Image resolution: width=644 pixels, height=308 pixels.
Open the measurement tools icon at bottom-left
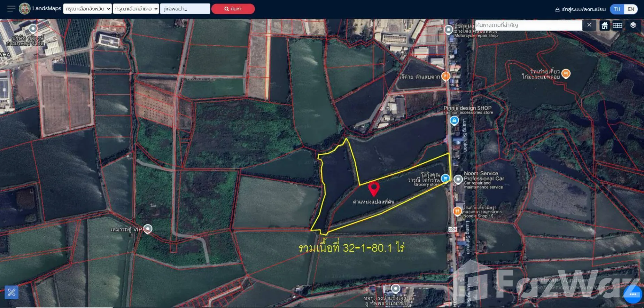[x=11, y=292]
